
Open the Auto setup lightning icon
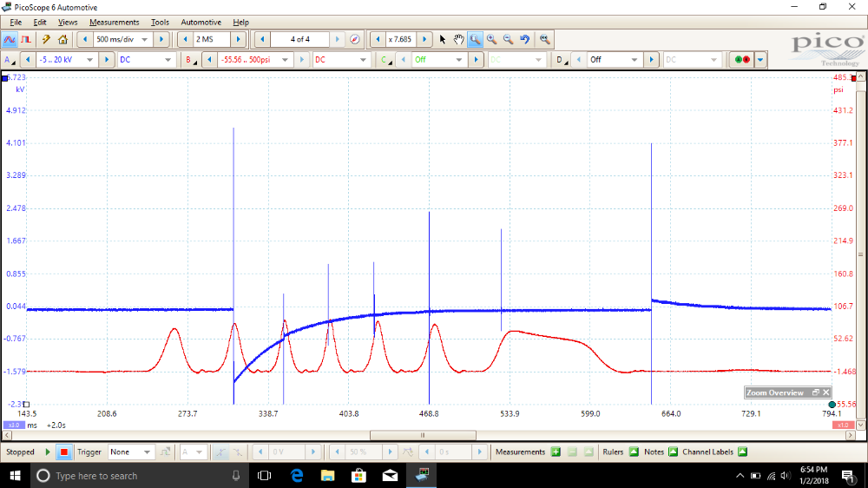pyautogui.click(x=46, y=39)
